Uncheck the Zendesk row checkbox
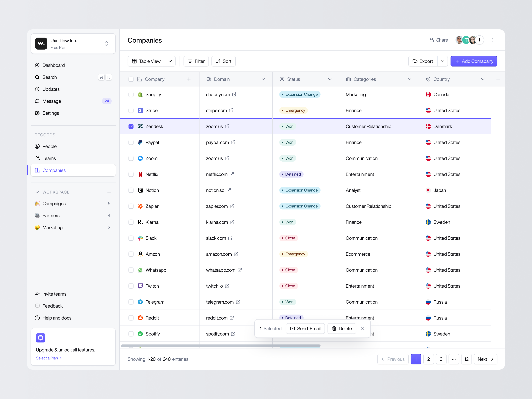 [131, 126]
